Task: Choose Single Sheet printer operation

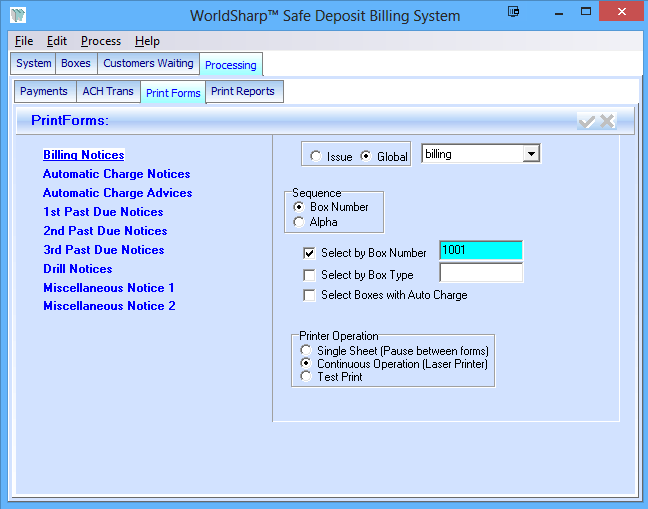Action: coord(306,351)
